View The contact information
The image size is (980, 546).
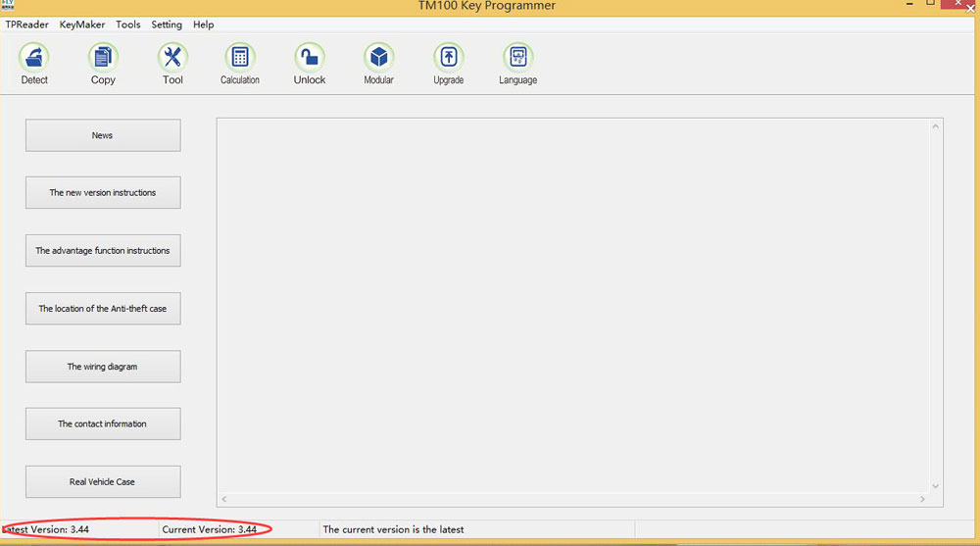(x=103, y=423)
